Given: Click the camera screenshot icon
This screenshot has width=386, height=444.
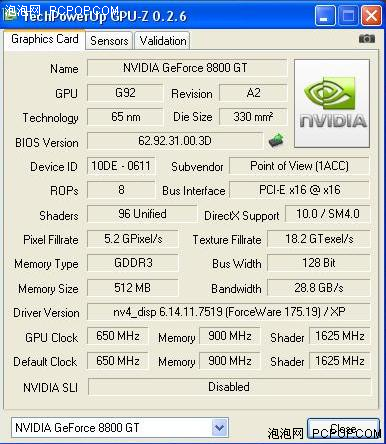Looking at the screenshot, I should click(367, 39).
